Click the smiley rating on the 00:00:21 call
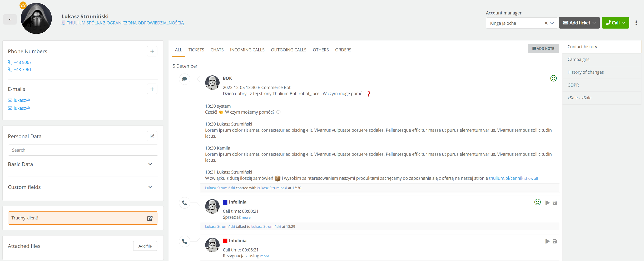The width and height of the screenshot is (644, 261). (537, 202)
